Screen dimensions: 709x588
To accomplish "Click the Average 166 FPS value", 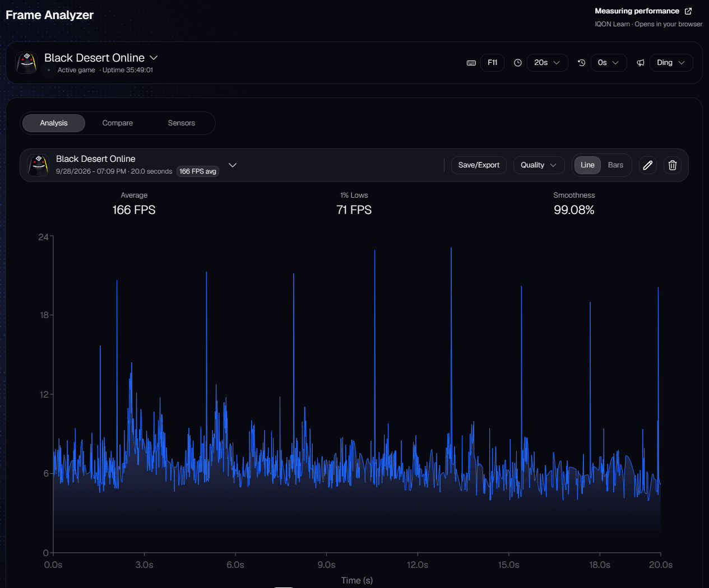I will coord(134,210).
